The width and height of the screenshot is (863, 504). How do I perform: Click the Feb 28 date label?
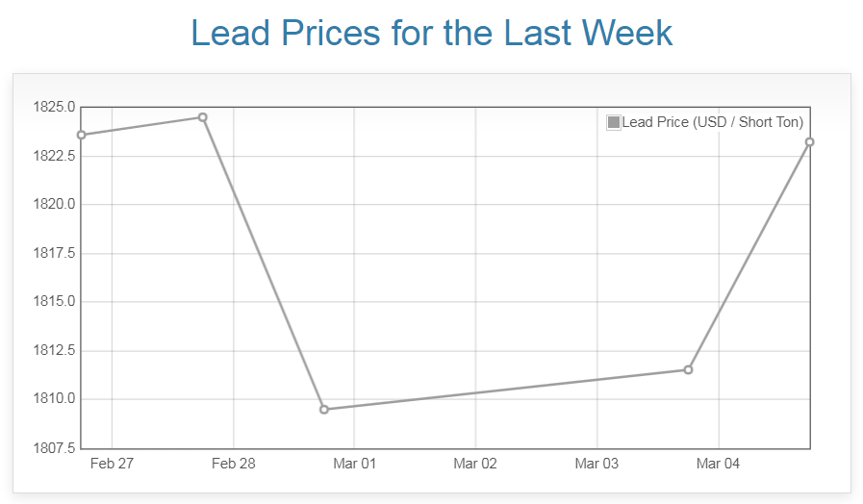click(x=233, y=464)
